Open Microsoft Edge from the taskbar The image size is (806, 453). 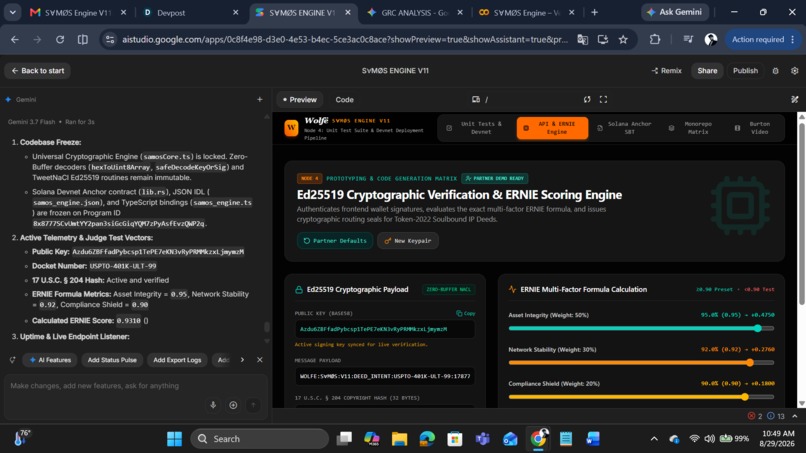click(427, 439)
